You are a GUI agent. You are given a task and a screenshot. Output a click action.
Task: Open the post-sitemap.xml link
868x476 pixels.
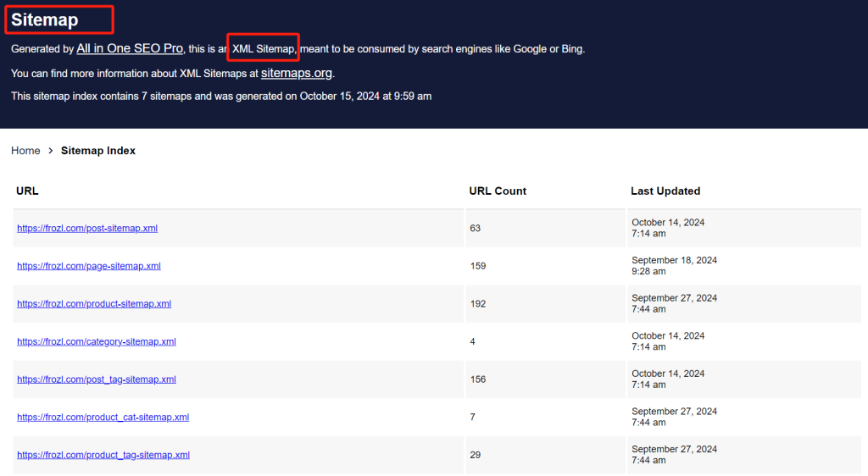87,228
